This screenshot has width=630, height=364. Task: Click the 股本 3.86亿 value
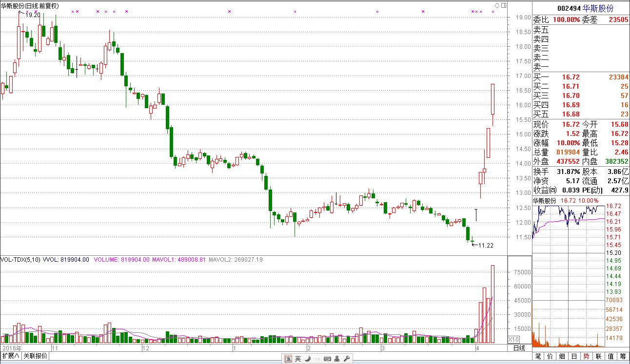pos(618,172)
